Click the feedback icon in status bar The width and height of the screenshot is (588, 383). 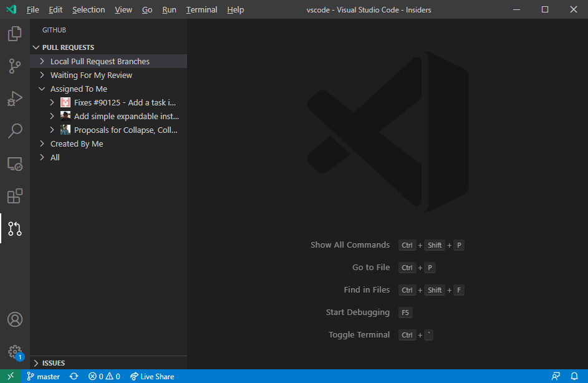pyautogui.click(x=556, y=376)
